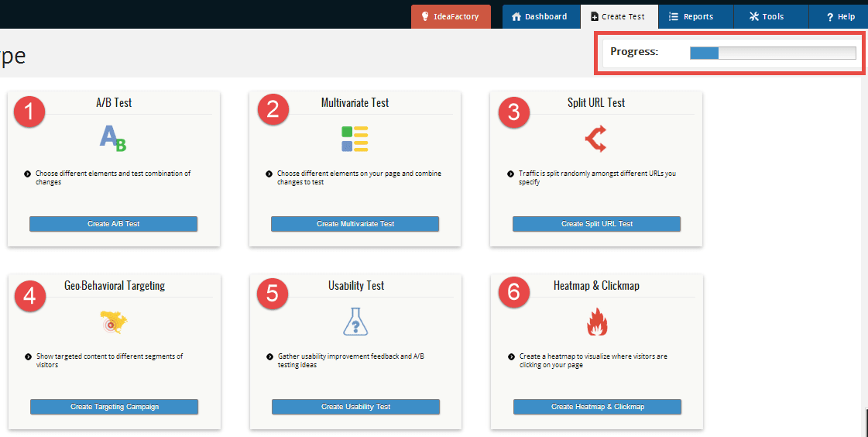Click the Create A/B Test button
Screen dimensions: 868x437
114,224
